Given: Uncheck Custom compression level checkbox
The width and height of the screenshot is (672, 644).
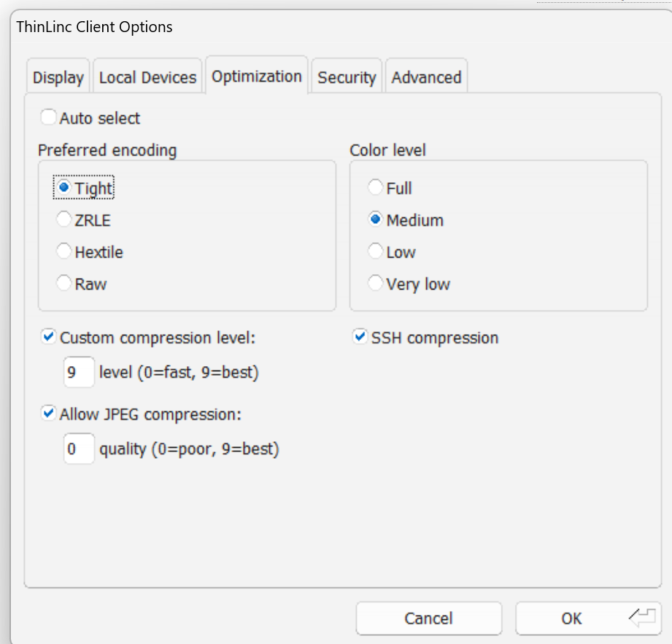Looking at the screenshot, I should [x=49, y=337].
